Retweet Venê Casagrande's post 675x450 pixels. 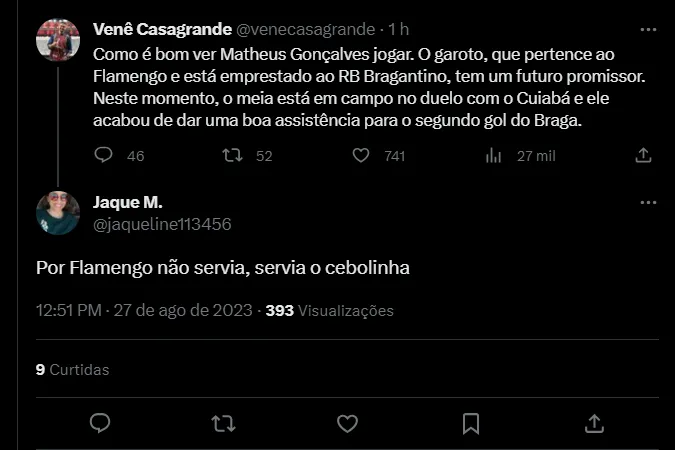(232, 156)
